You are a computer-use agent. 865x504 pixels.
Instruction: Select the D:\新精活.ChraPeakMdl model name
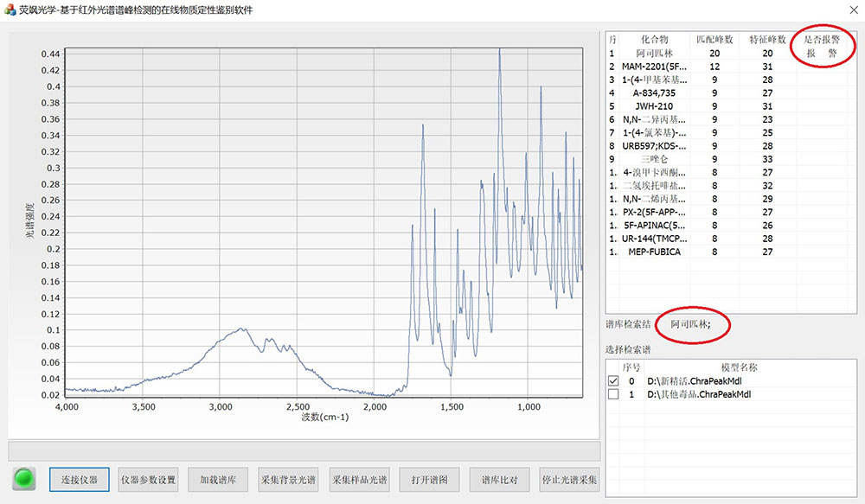[x=695, y=381]
